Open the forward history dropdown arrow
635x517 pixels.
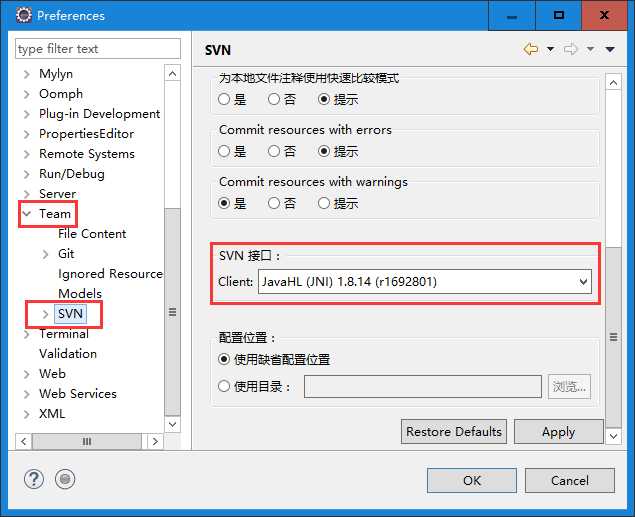click(590, 49)
